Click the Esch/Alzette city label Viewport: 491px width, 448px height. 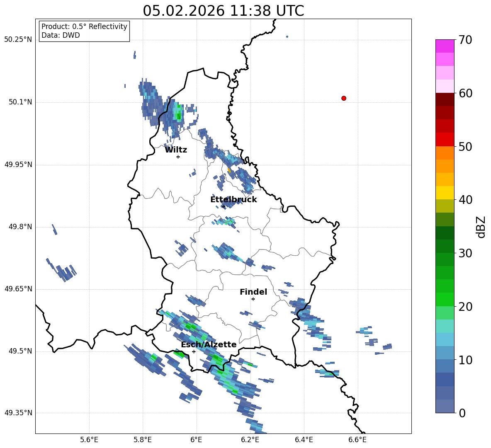(209, 344)
